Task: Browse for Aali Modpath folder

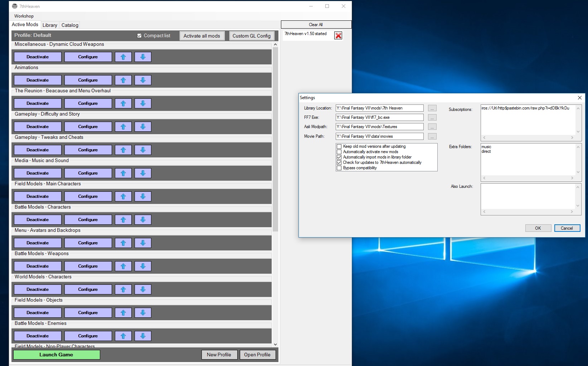Action: [432, 127]
